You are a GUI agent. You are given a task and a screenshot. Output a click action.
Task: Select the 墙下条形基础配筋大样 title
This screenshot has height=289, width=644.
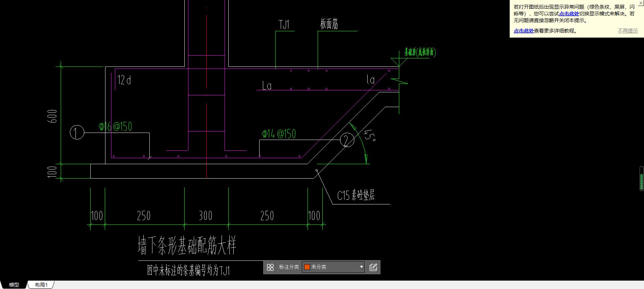[x=187, y=245]
